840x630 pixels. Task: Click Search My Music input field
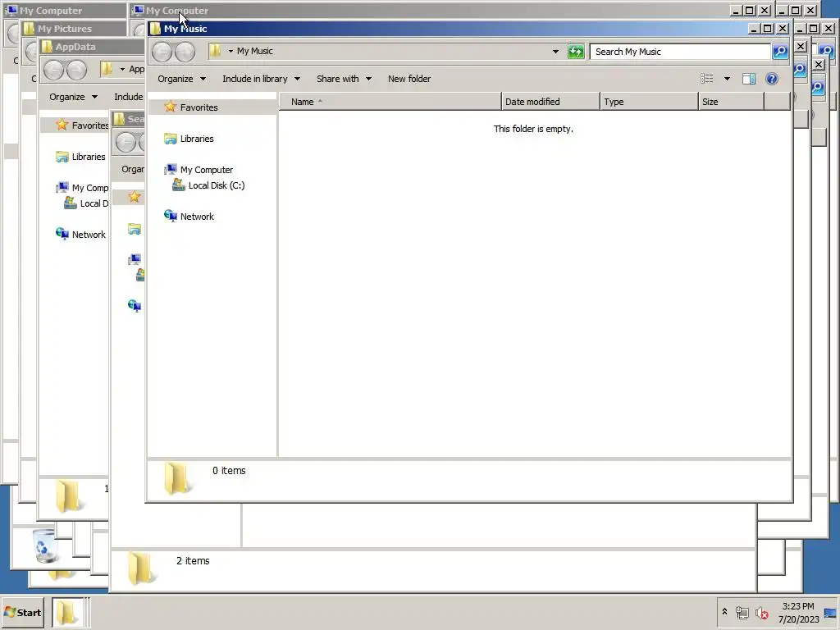coord(680,52)
